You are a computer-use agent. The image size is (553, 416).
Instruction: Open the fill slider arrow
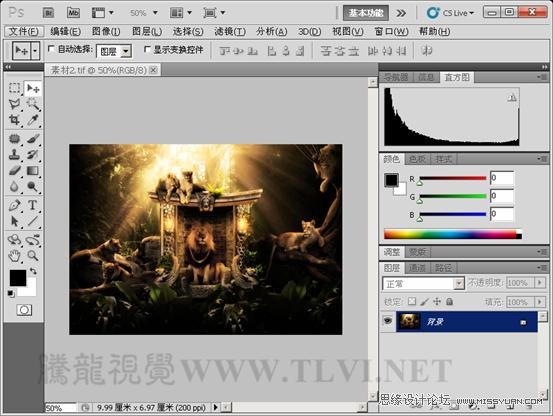[539, 302]
